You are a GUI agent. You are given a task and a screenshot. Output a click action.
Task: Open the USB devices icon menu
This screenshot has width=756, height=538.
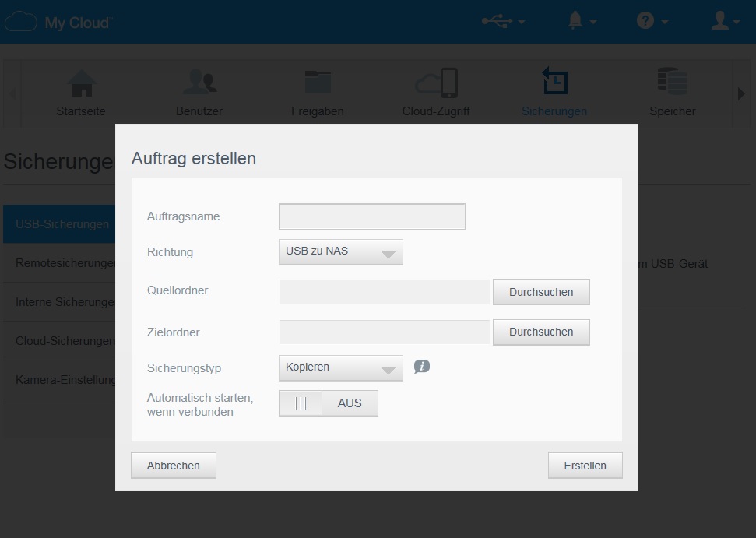click(x=503, y=21)
